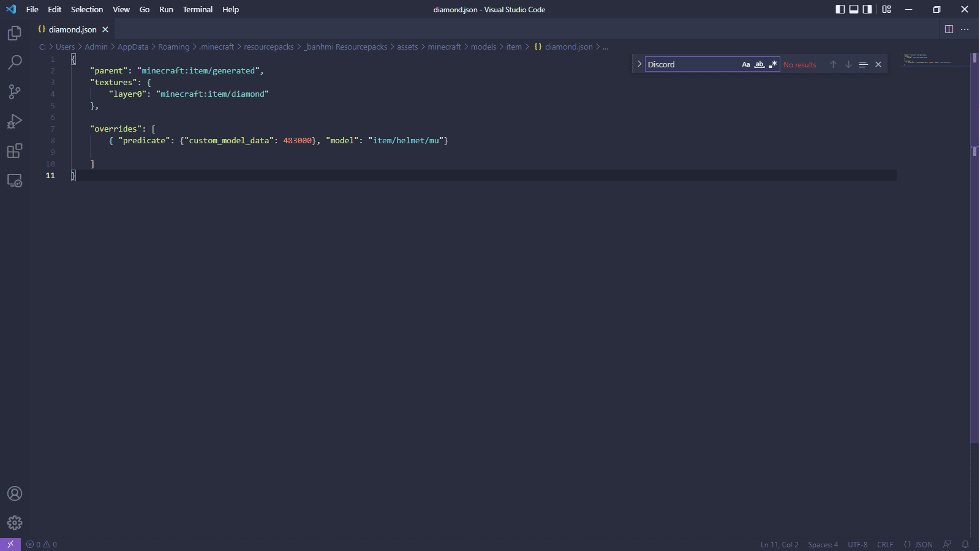Go to previous match in Find widget
The image size is (980, 551).
coord(833,64)
